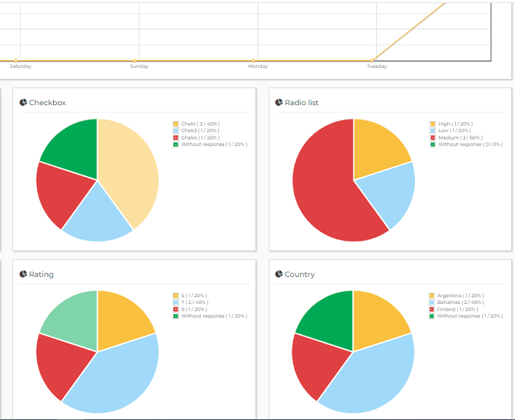The image size is (515, 420).
Task: Click the pie icon beside the Checkbox title
Action: (23, 103)
